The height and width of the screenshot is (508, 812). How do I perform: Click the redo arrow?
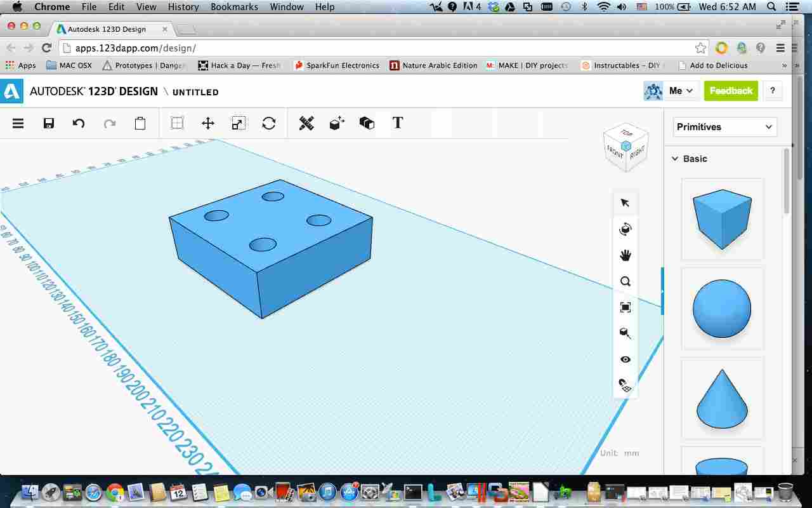pos(110,123)
